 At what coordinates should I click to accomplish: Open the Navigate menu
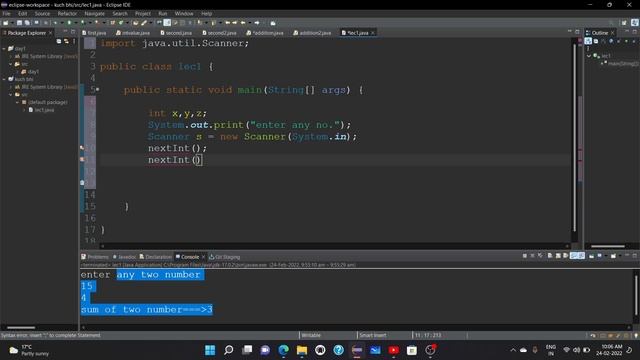[94, 13]
